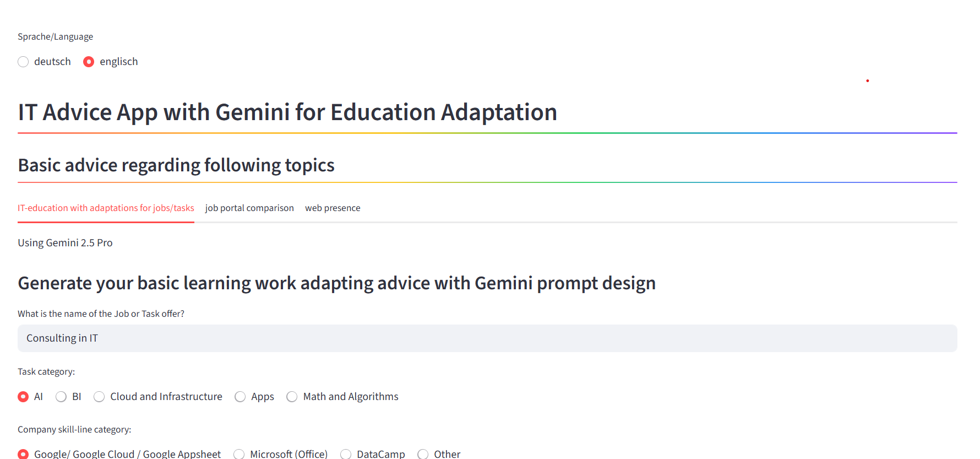
Task: Click the Job or Task name input field
Action: (487, 338)
